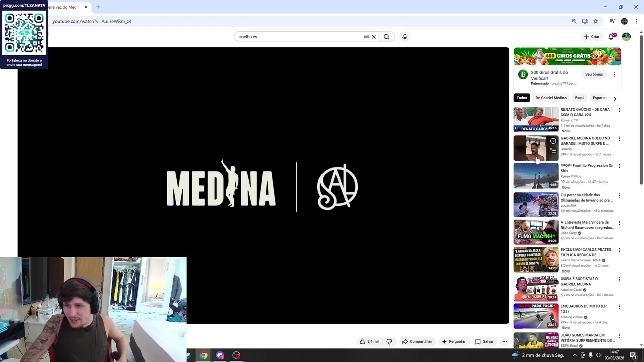Open the YouTube account avatar menu
The height and width of the screenshot is (362, 644).
[x=626, y=37]
